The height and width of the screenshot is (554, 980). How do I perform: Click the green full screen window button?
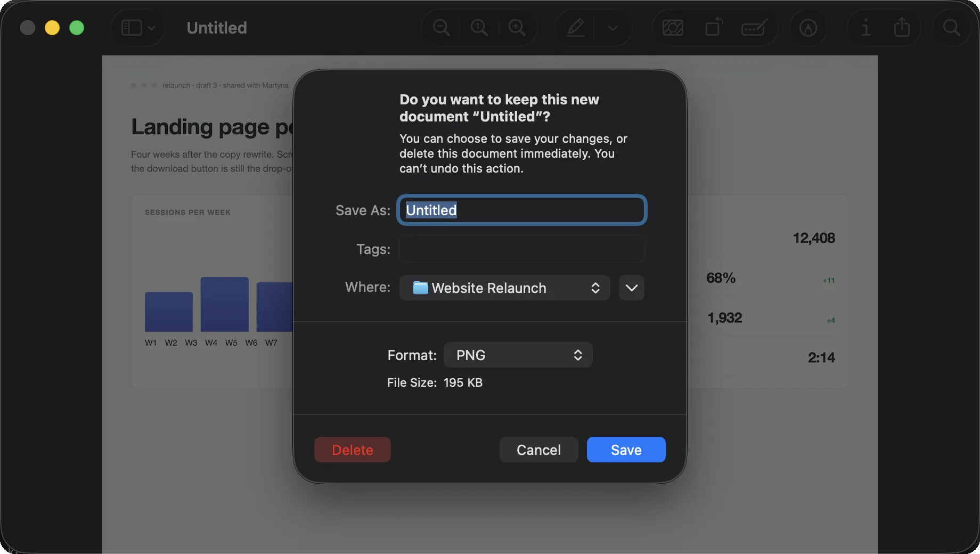(77, 28)
